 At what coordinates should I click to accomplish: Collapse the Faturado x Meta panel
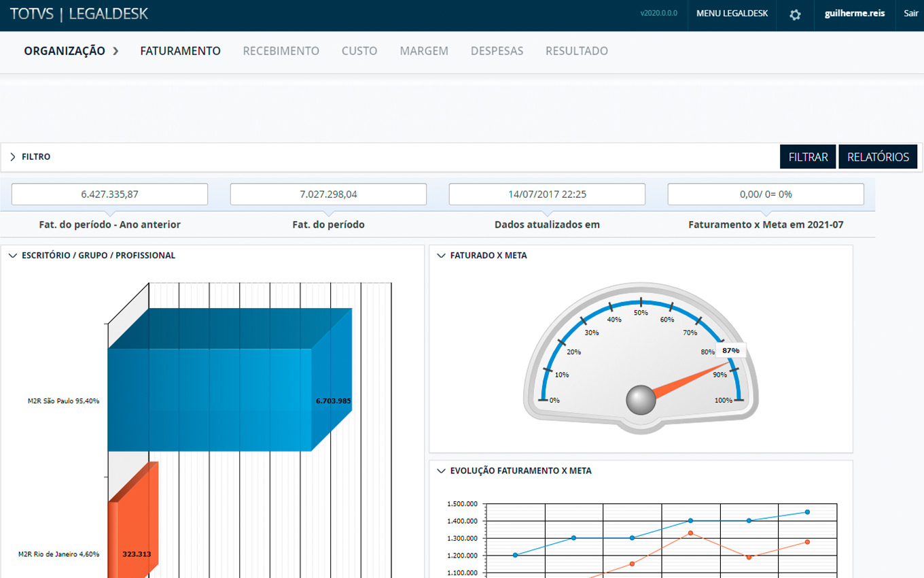[x=442, y=256]
